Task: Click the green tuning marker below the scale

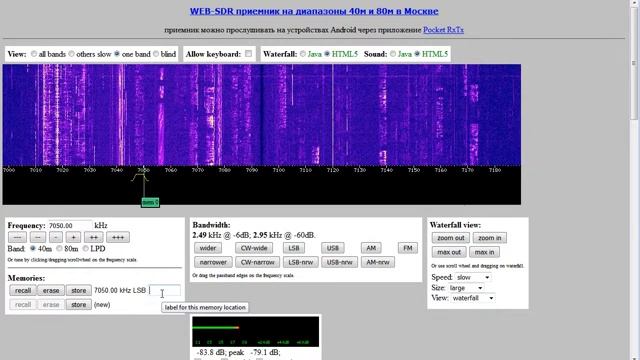Action: pos(150,202)
